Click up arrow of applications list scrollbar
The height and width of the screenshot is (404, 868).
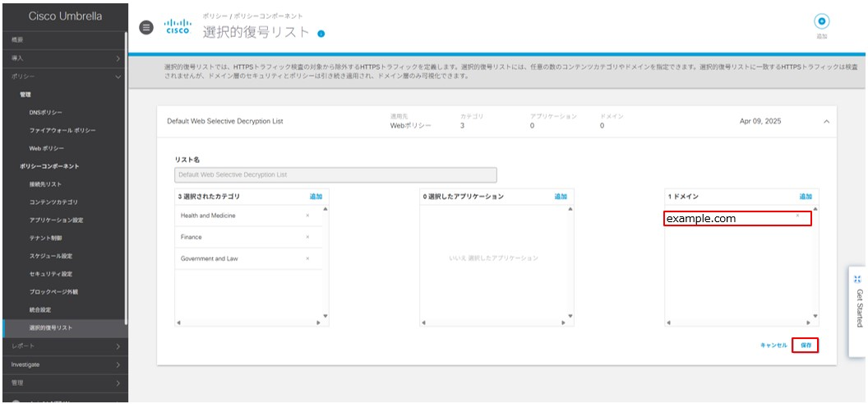coord(570,209)
